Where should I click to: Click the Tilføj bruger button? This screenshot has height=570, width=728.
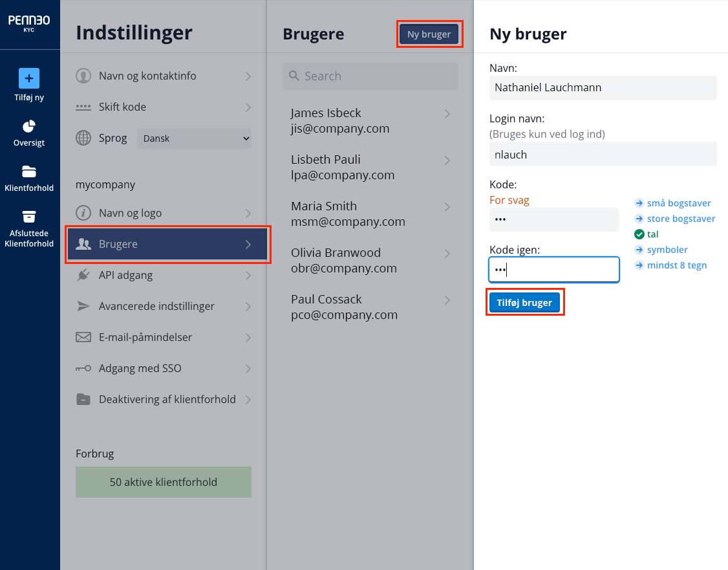524,302
